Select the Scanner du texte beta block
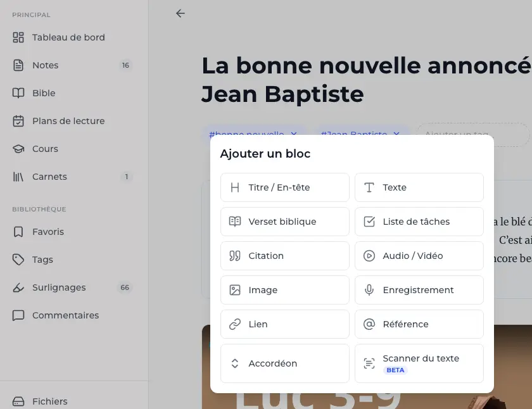The height and width of the screenshot is (409, 532). pos(419,363)
